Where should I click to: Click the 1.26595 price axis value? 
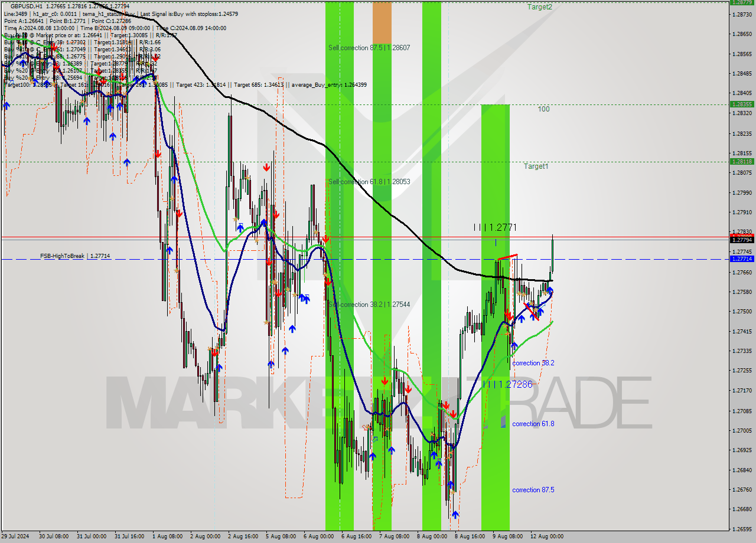coord(741,529)
